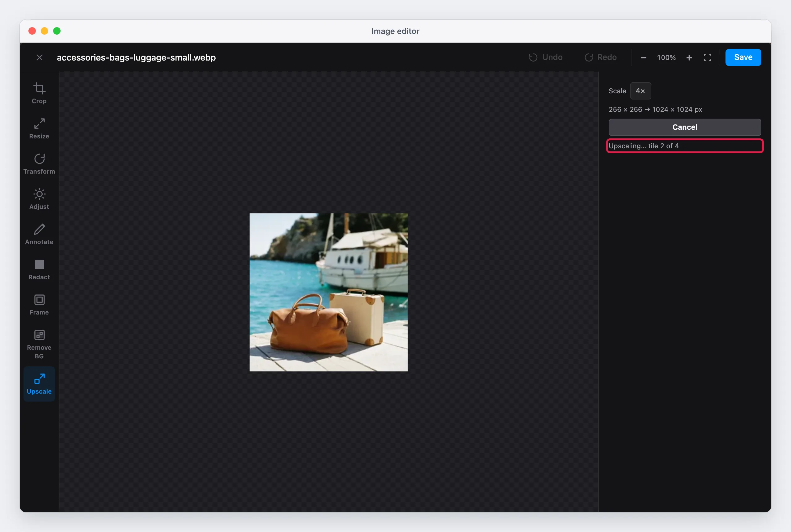Select the Remove BG tool
This screenshot has width=791, height=532.
(39, 345)
